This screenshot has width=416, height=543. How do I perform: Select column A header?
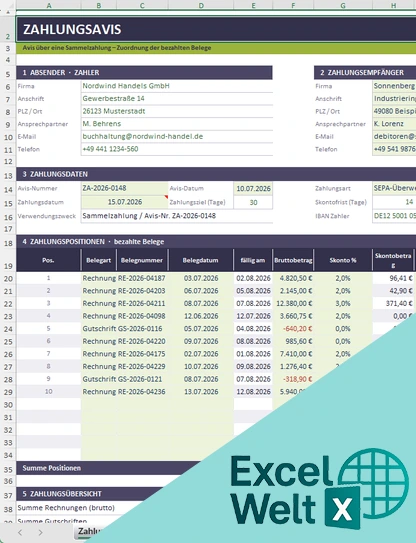point(48,5)
